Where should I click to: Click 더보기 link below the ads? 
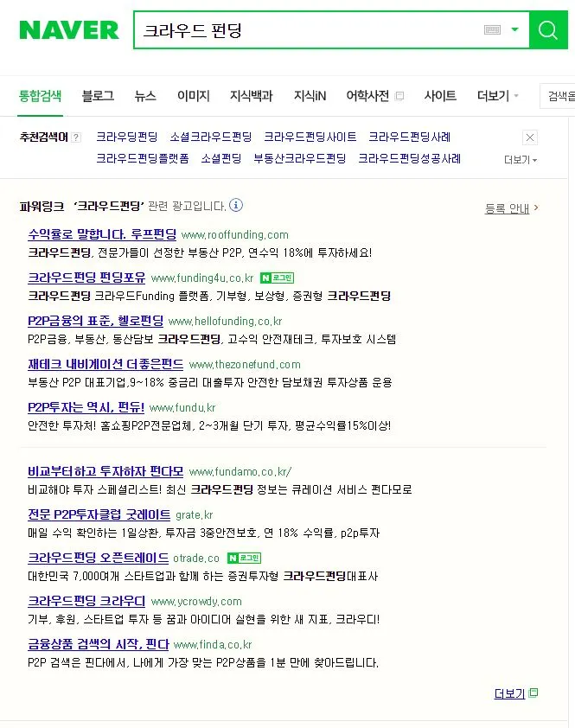(509, 693)
